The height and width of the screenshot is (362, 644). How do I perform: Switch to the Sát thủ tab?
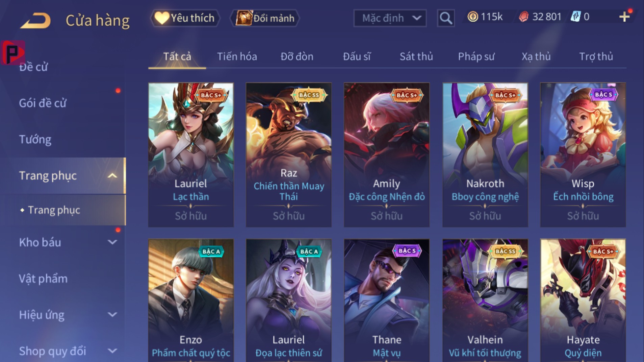pyautogui.click(x=416, y=56)
